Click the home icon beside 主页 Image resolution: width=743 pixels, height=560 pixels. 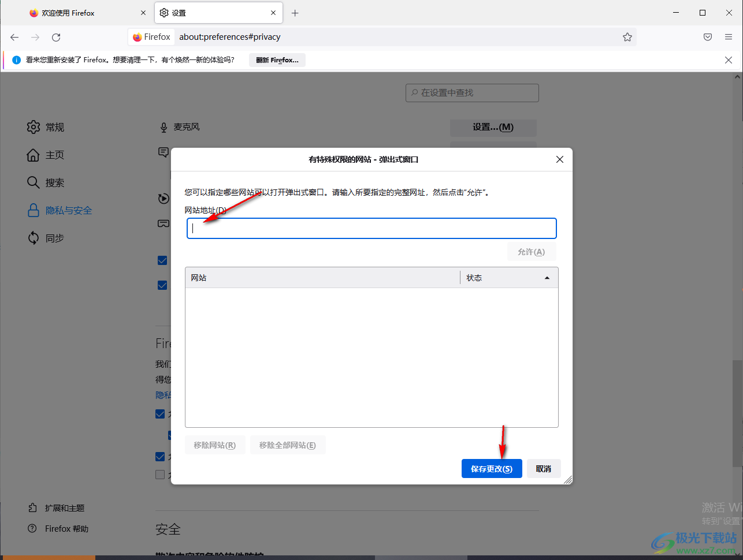click(x=34, y=155)
